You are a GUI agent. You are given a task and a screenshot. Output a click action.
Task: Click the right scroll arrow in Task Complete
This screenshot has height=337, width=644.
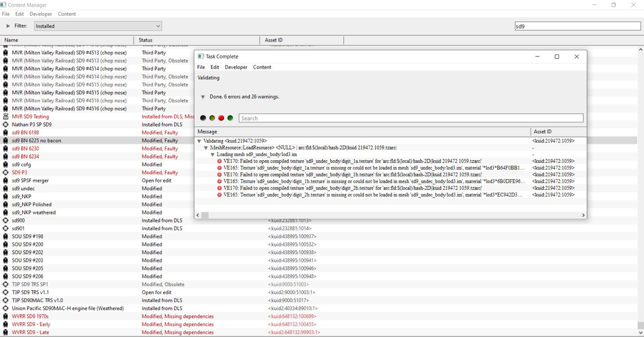click(x=583, y=215)
